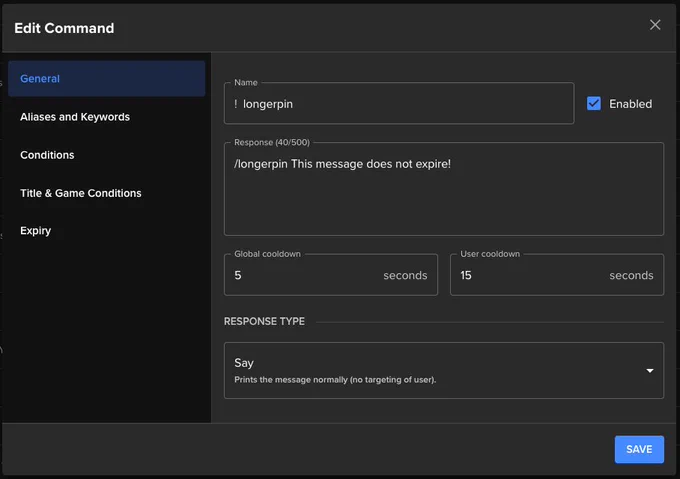
Task: Click the 'Edit Command' title text
Action: tap(64, 28)
